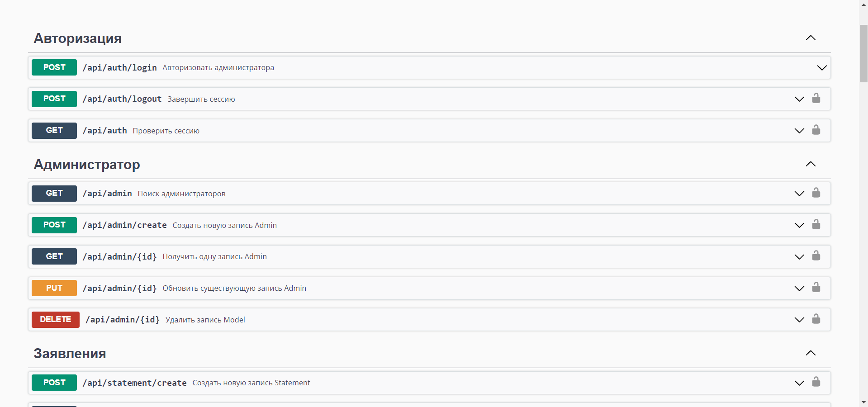This screenshot has width=868, height=407.
Task: Click text 'Удалить запись Model'
Action: pos(205,320)
